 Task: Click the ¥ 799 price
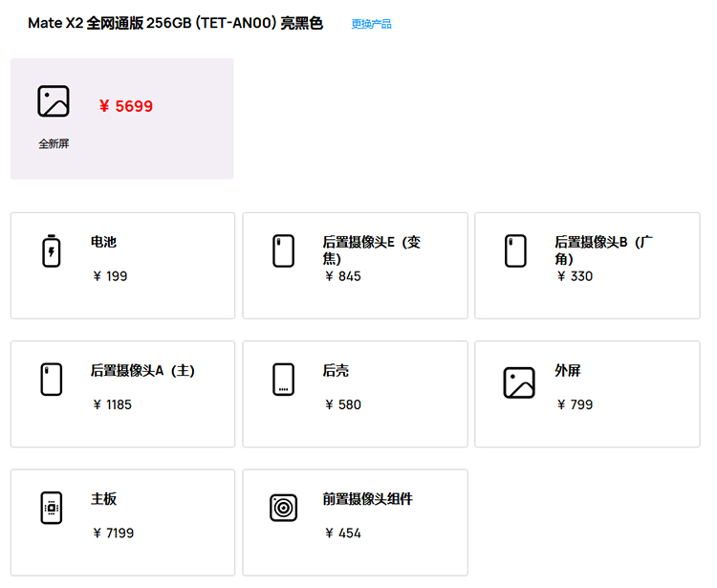(575, 404)
